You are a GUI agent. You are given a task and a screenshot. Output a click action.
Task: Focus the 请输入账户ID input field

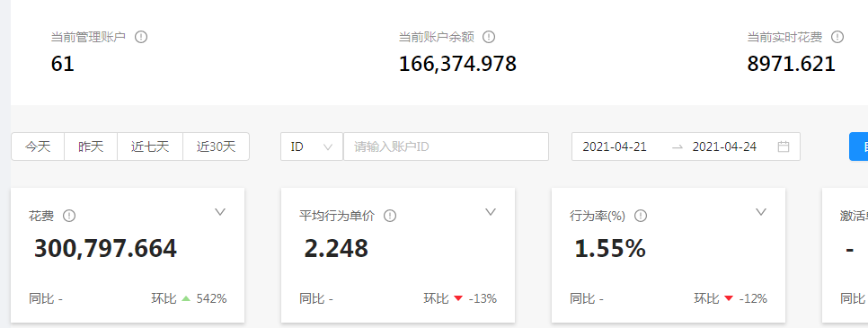tap(447, 146)
